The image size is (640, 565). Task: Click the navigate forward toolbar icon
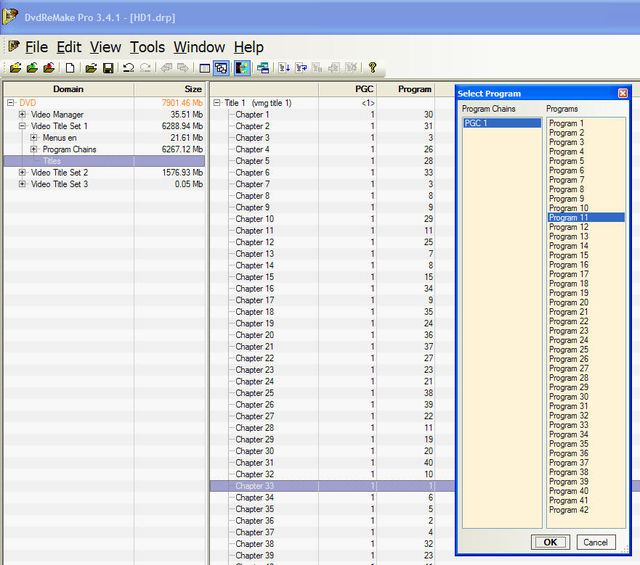pyautogui.click(x=183, y=68)
